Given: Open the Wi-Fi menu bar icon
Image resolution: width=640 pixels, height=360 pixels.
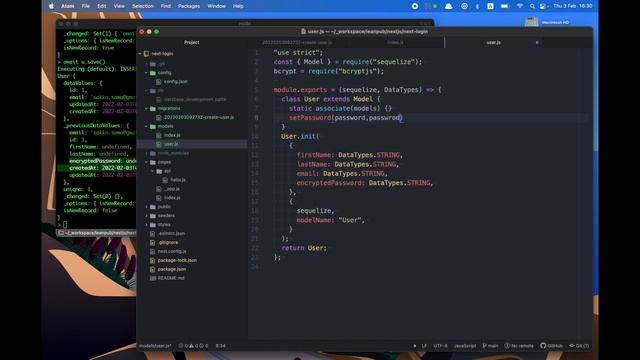Looking at the screenshot, I should coord(520,6).
